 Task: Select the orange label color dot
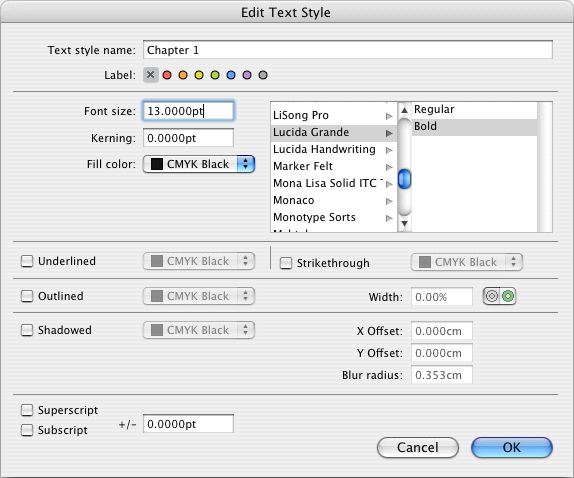183,75
